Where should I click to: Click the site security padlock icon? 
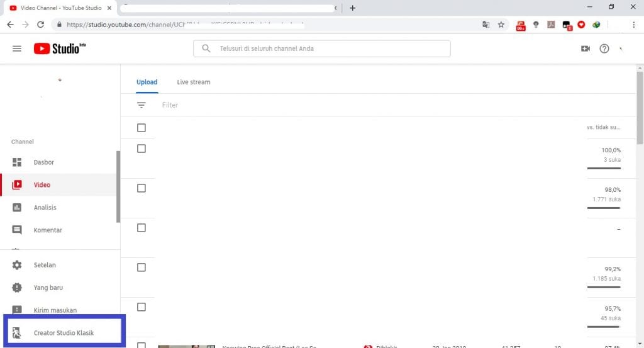click(59, 25)
